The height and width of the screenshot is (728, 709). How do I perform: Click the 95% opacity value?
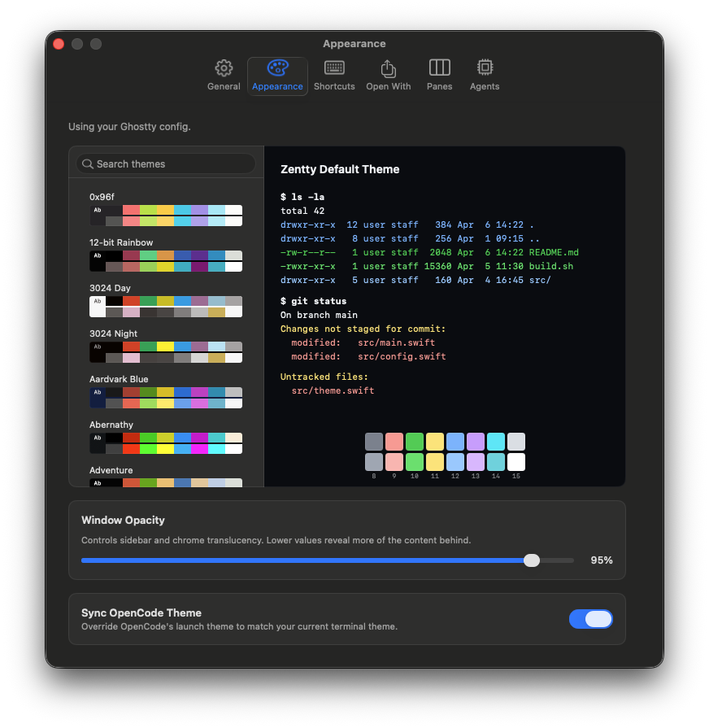[602, 560]
